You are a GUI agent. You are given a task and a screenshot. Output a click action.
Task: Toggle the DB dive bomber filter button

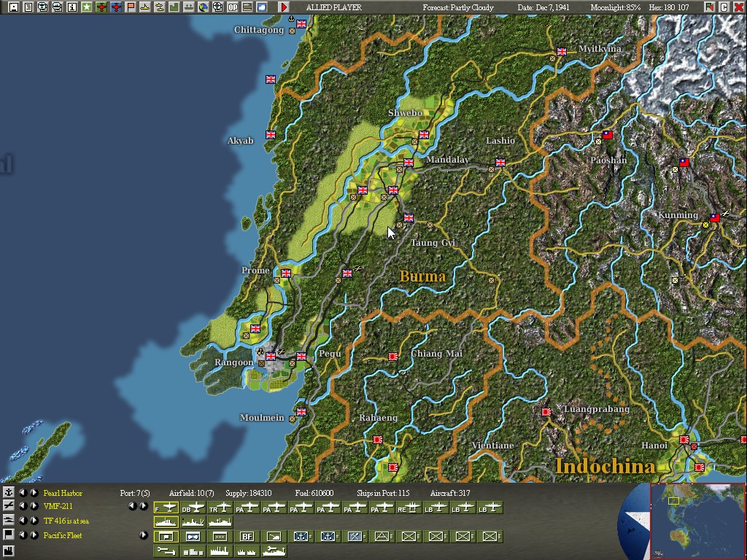coord(193,508)
